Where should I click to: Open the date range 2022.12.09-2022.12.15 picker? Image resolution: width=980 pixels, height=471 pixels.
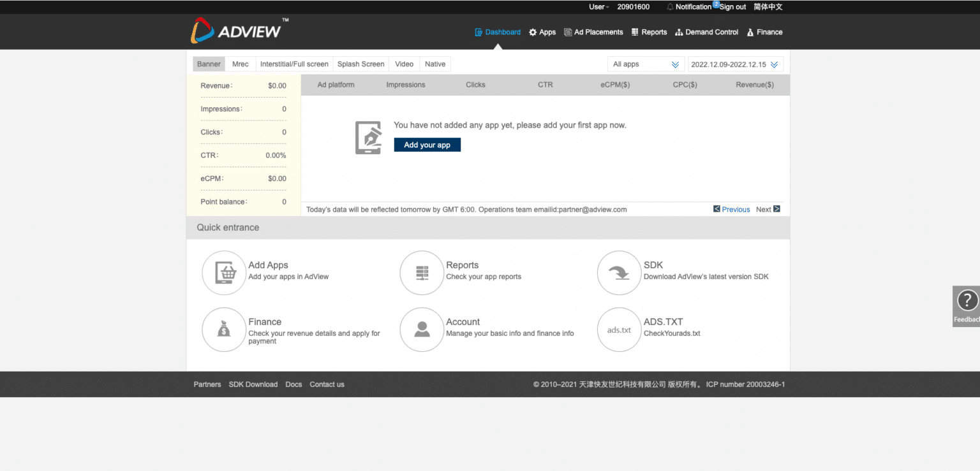tap(735, 64)
